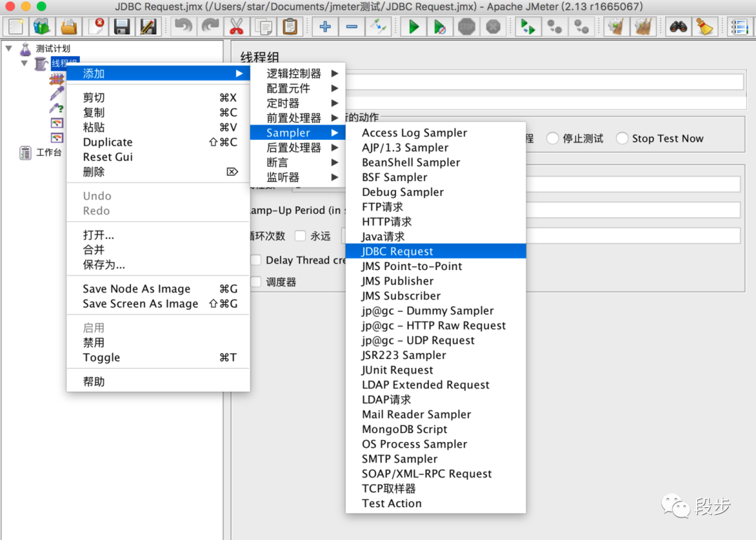Click the Ramp-Up Period input field

(x=633, y=210)
